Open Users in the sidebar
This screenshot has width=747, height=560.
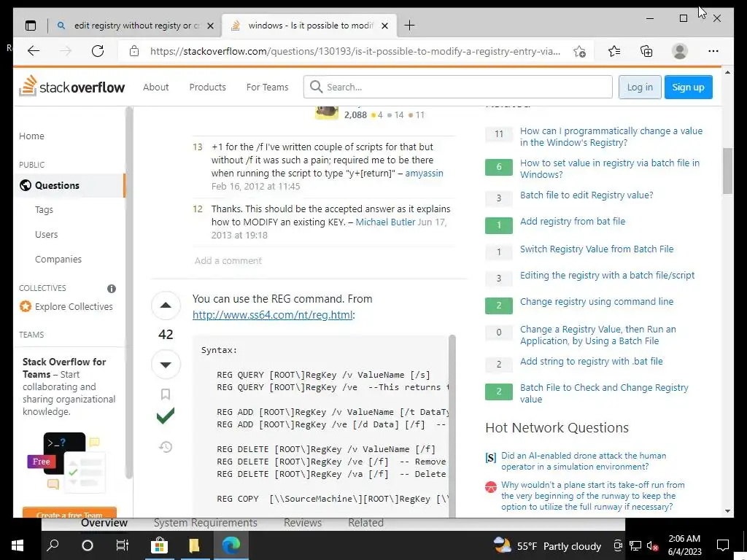pos(46,235)
